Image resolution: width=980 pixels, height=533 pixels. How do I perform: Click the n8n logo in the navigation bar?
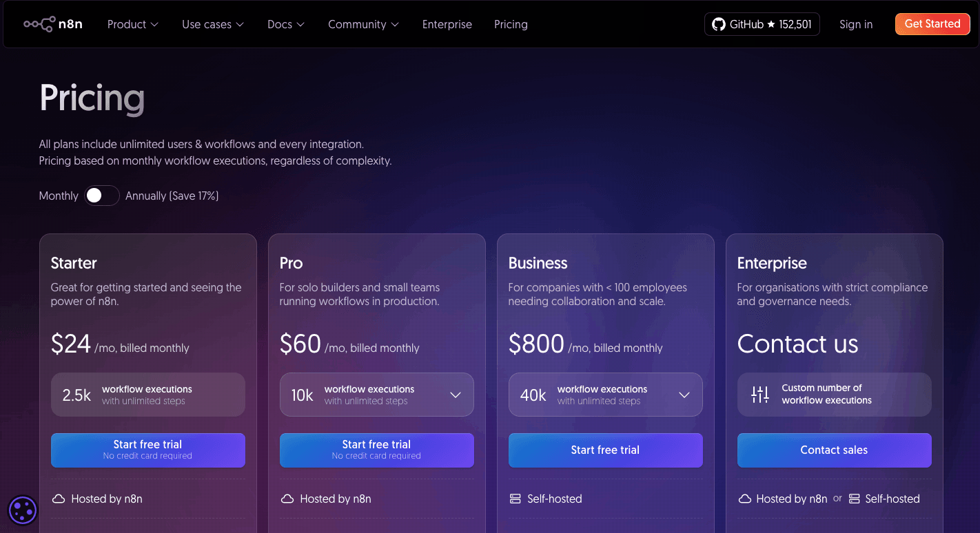53,23
